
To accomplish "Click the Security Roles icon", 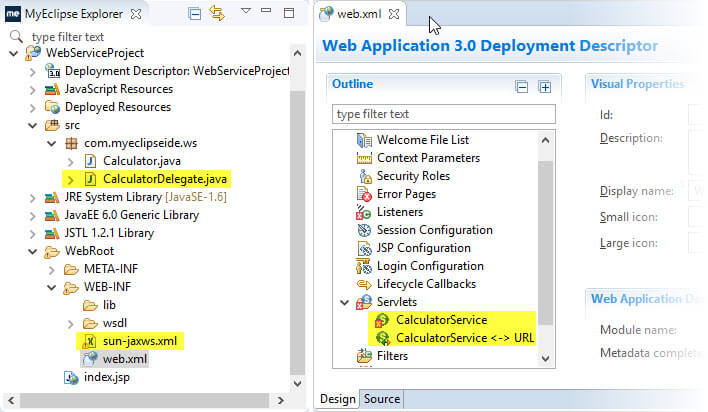I will point(365,176).
